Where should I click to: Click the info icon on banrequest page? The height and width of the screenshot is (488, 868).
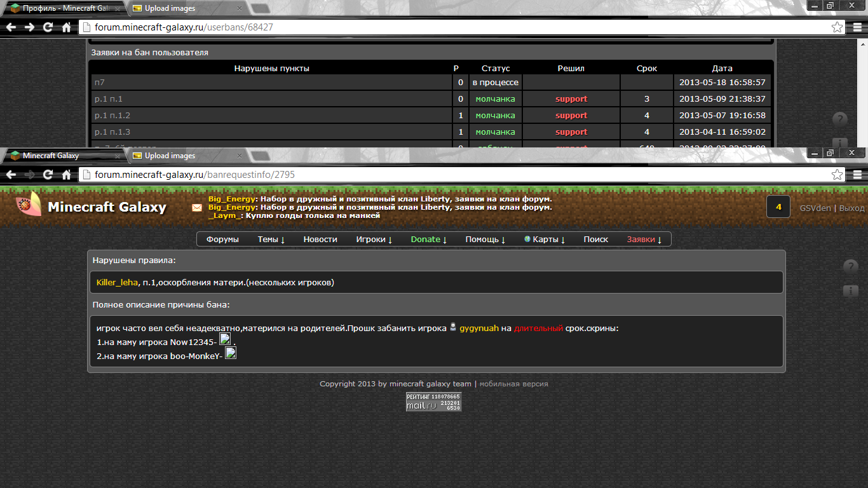point(850,291)
